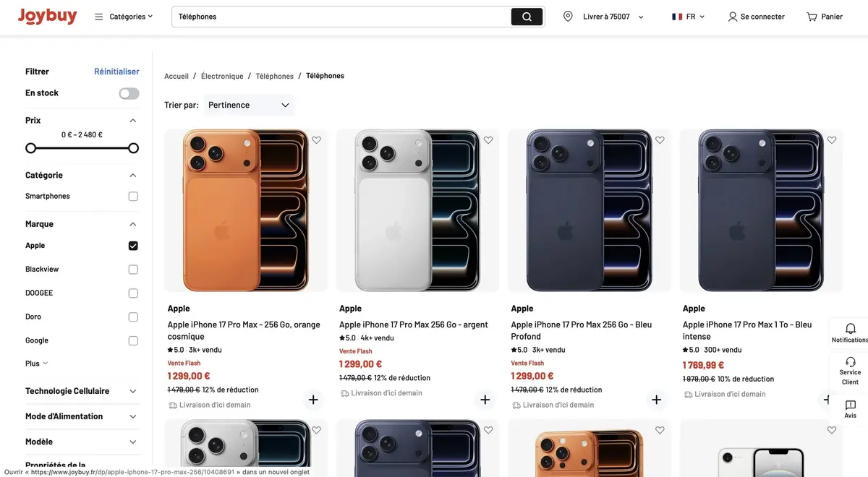Image resolution: width=868 pixels, height=477 pixels.
Task: Click the delivery location pin icon
Action: tap(569, 15)
